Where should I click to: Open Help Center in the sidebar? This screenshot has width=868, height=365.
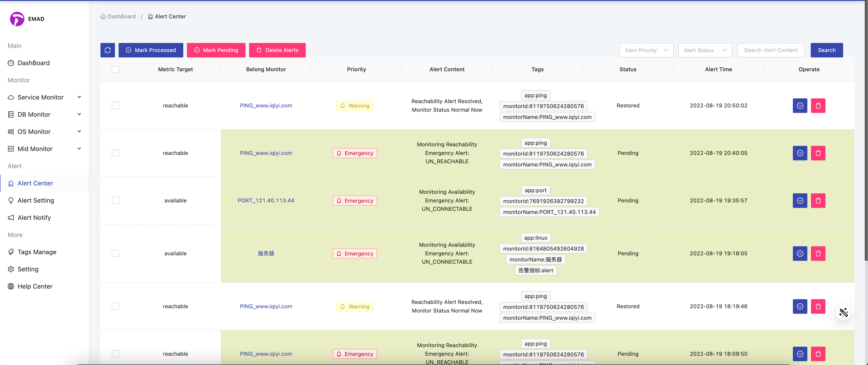pyautogui.click(x=45, y=286)
